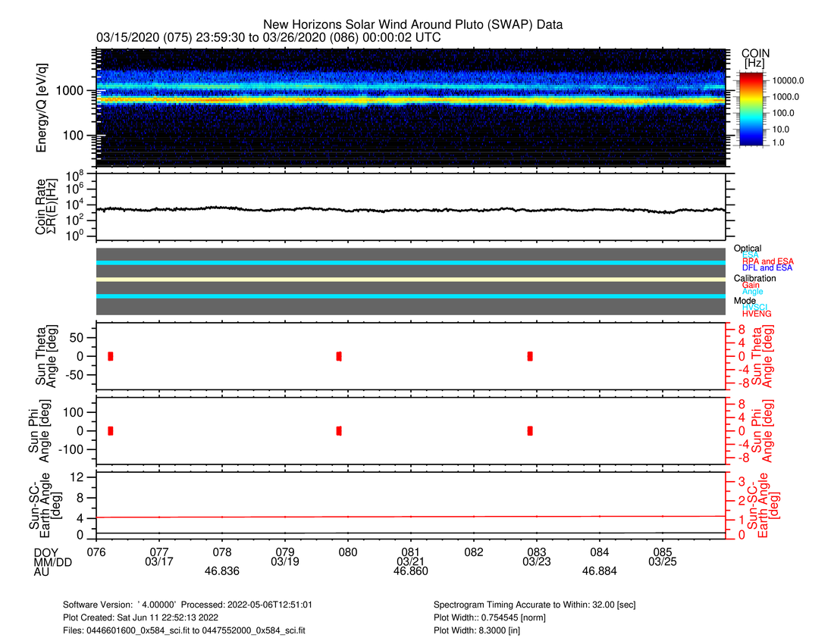
Task: Click the first red Sun Phi marker
Action: 111,430
